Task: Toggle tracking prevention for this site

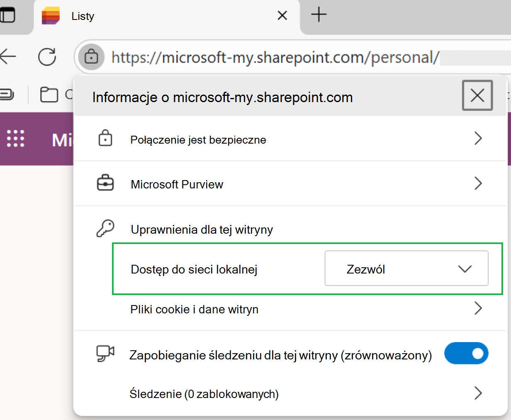Action: pyautogui.click(x=466, y=353)
